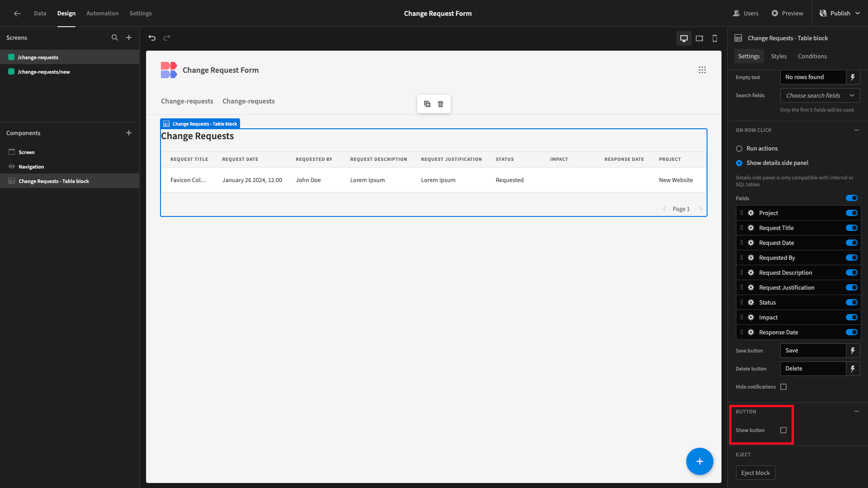Enable the Hide notifications checkbox

784,387
